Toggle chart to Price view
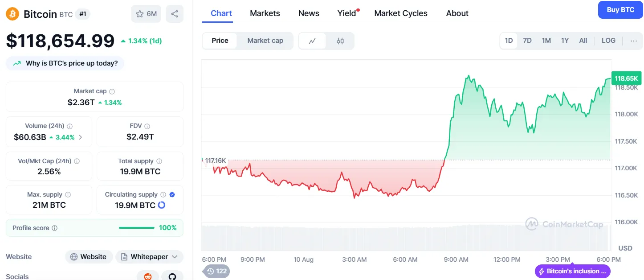 point(220,41)
